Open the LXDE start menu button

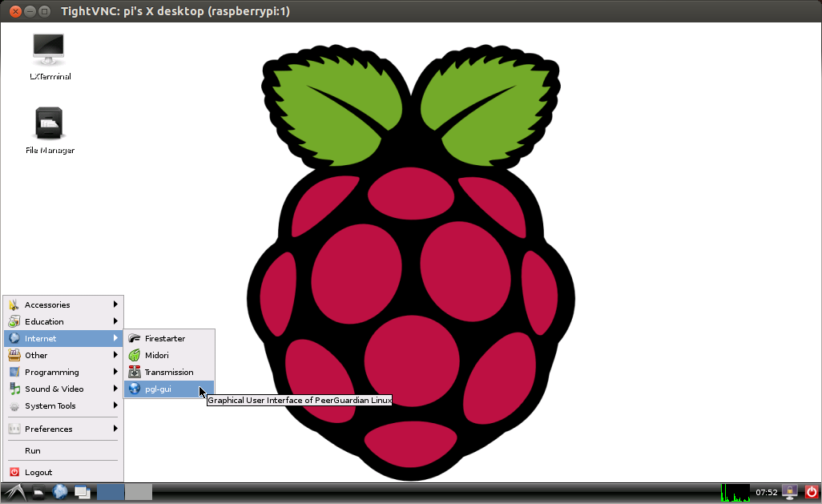[x=14, y=492]
